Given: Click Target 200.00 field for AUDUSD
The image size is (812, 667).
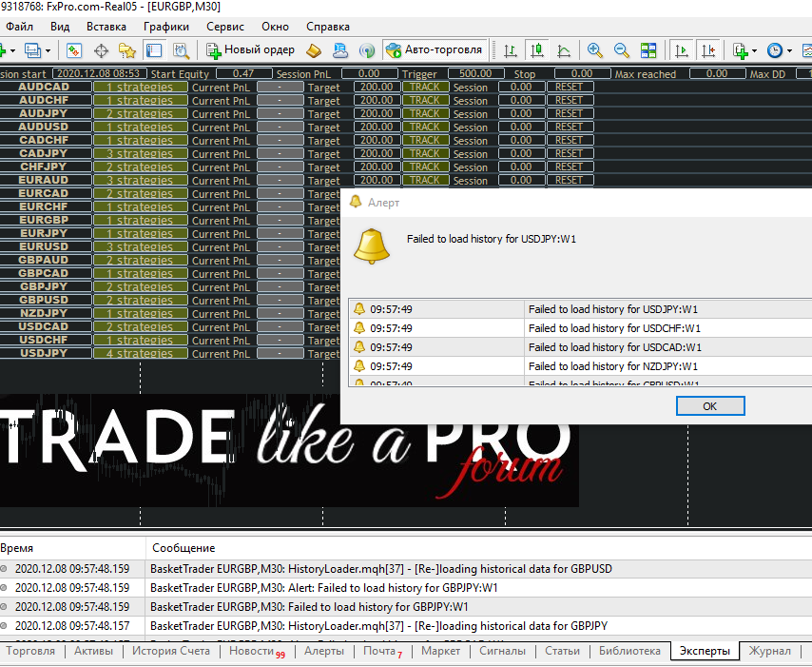Looking at the screenshot, I should point(377,127).
